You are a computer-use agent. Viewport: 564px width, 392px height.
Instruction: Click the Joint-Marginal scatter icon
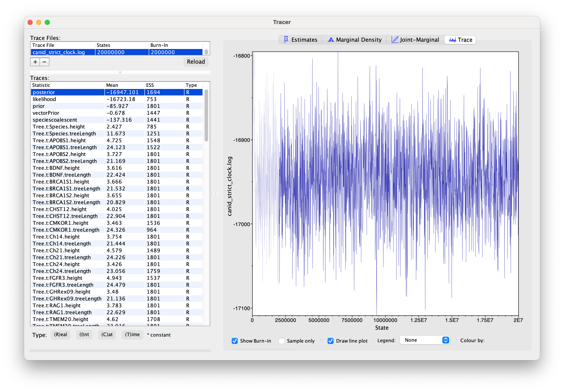coord(395,40)
